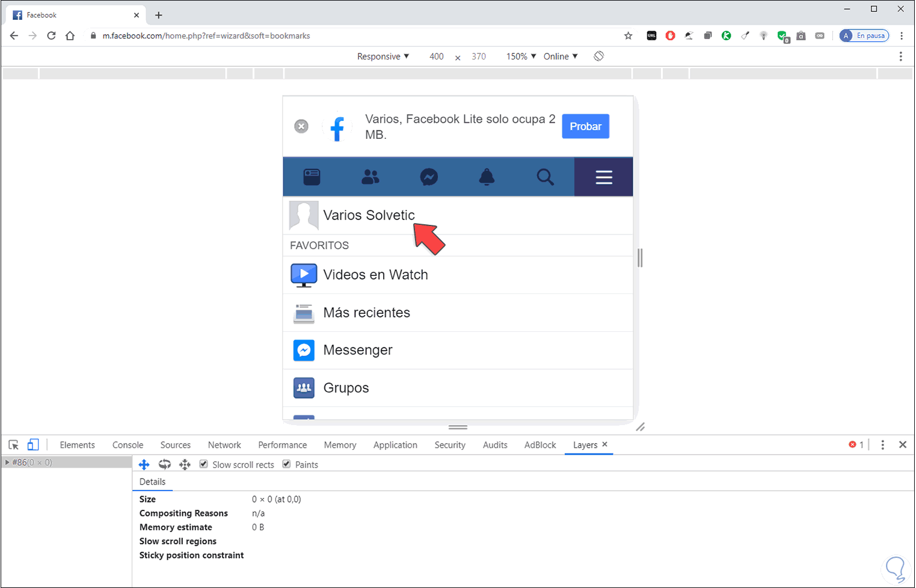Select the Details tab in Layers panel
916x588 pixels.
pyautogui.click(x=152, y=482)
